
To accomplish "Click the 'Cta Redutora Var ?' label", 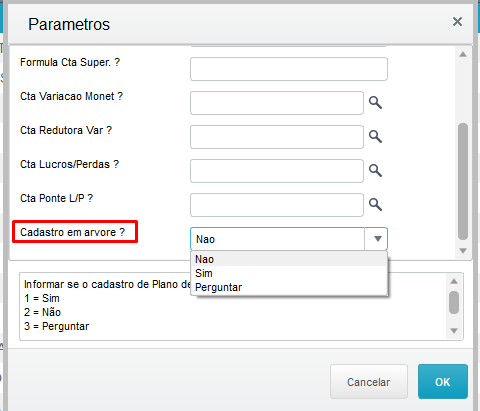I will point(66,130).
